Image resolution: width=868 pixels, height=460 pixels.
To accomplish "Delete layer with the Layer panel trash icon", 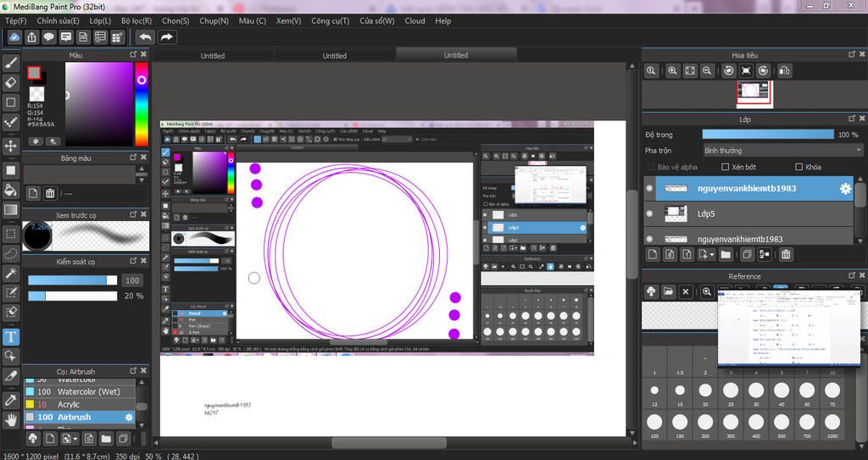I will coord(786,255).
